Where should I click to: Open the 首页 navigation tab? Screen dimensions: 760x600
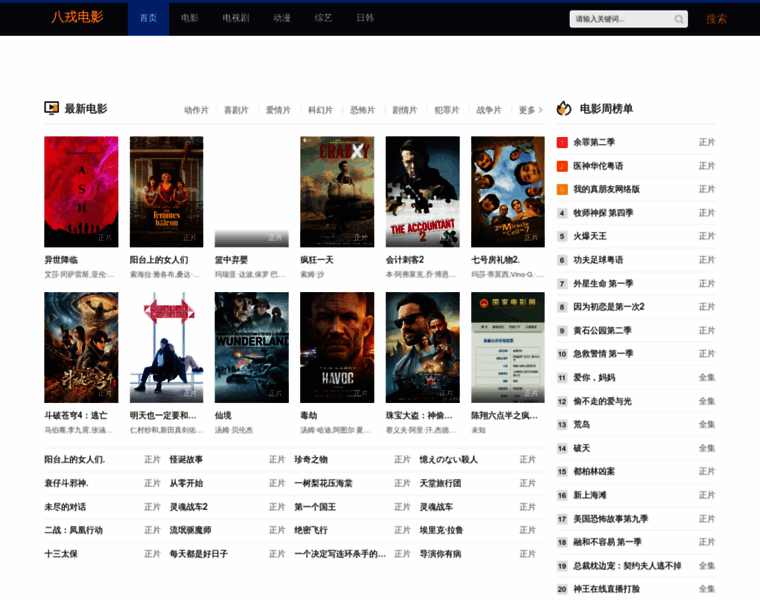tap(148, 18)
